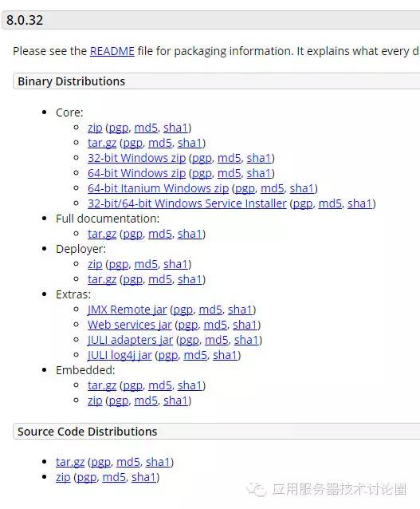420x509 pixels.
Task: Click the Embedded: list label
Action: [x=85, y=370]
